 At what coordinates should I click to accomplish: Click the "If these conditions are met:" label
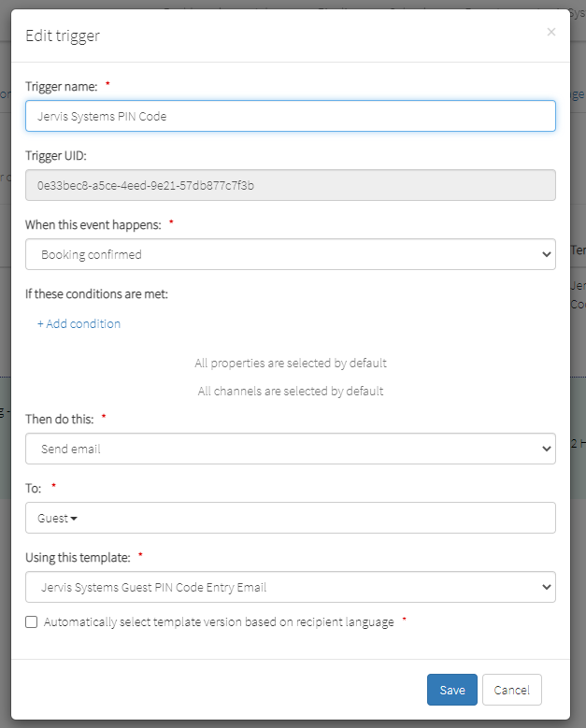(x=96, y=293)
